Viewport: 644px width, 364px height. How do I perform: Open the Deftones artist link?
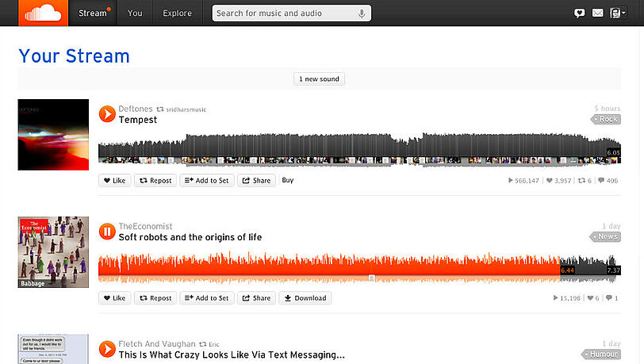click(136, 109)
